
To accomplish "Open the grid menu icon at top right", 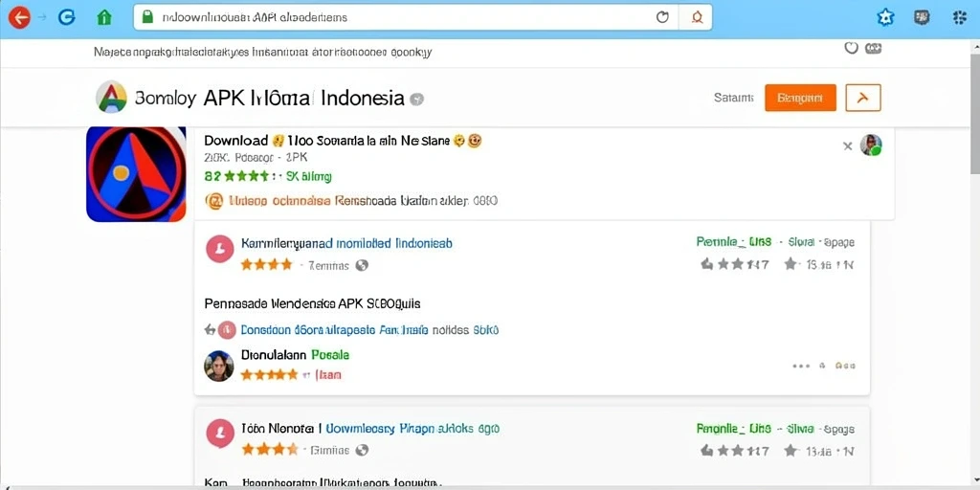I will pos(959,17).
